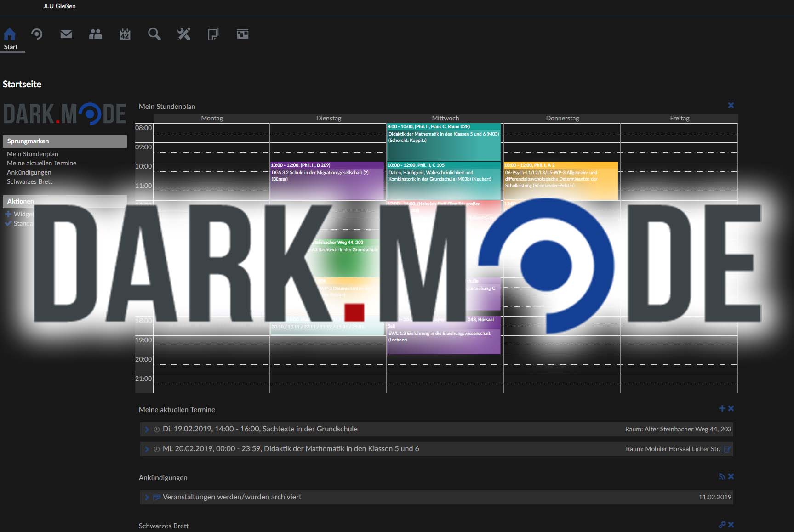
Task: Close the Schwarzes Brett widget
Action: (x=731, y=525)
